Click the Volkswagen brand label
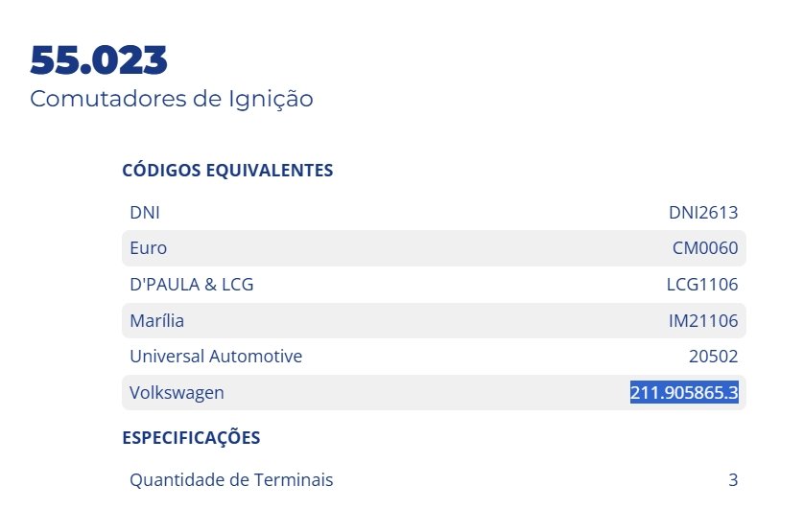The image size is (804, 532). (177, 393)
